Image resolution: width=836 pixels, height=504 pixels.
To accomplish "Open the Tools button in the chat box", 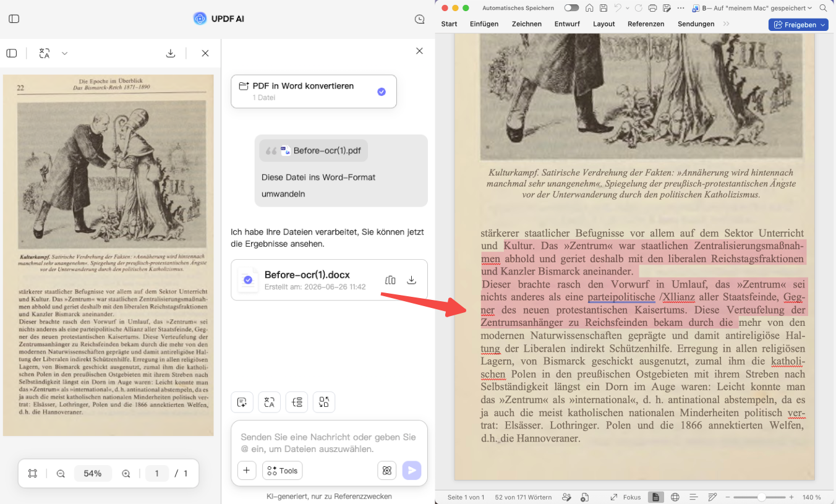I will coord(283,471).
